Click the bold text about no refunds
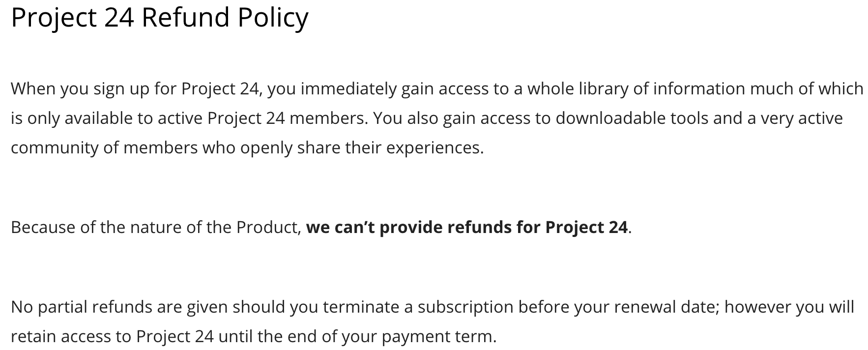The height and width of the screenshot is (350, 868). pos(467,227)
